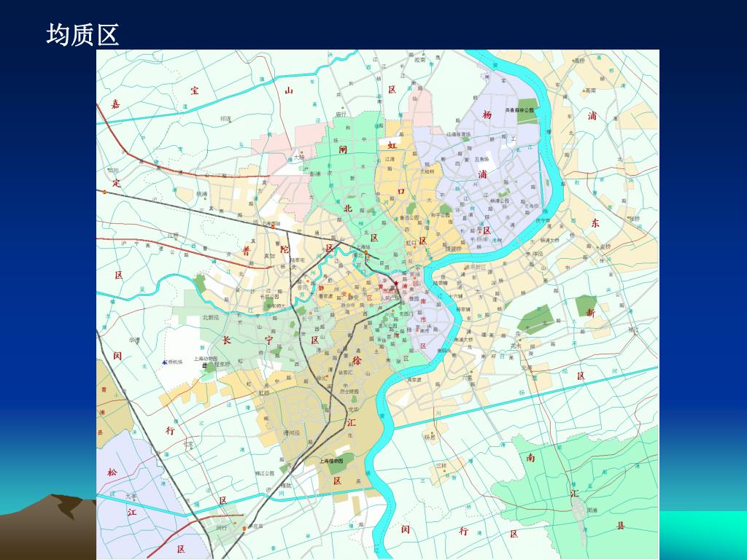The height and width of the screenshot is (560, 747).
Task: Click the 龙华 label
Action: pyautogui.click(x=353, y=410)
